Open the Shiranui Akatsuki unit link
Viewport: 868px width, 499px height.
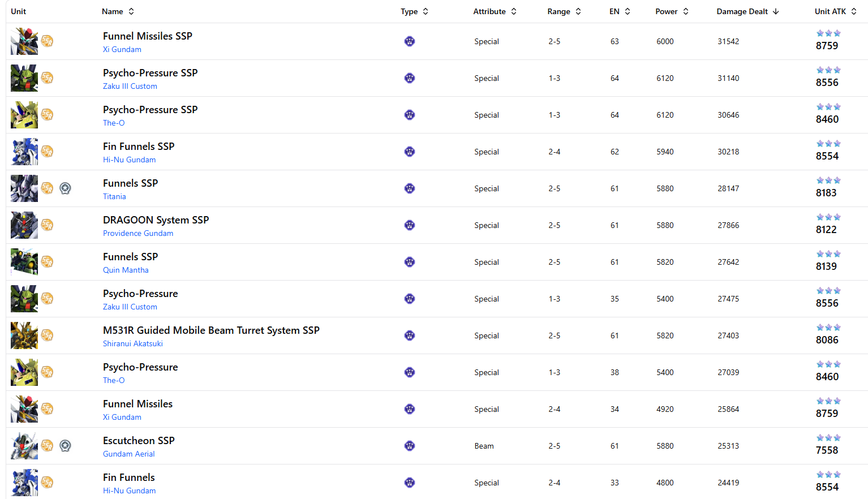point(133,343)
